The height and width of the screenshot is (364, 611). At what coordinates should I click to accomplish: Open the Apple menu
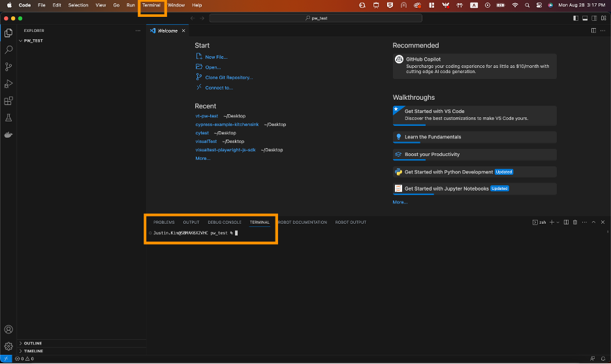click(9, 5)
